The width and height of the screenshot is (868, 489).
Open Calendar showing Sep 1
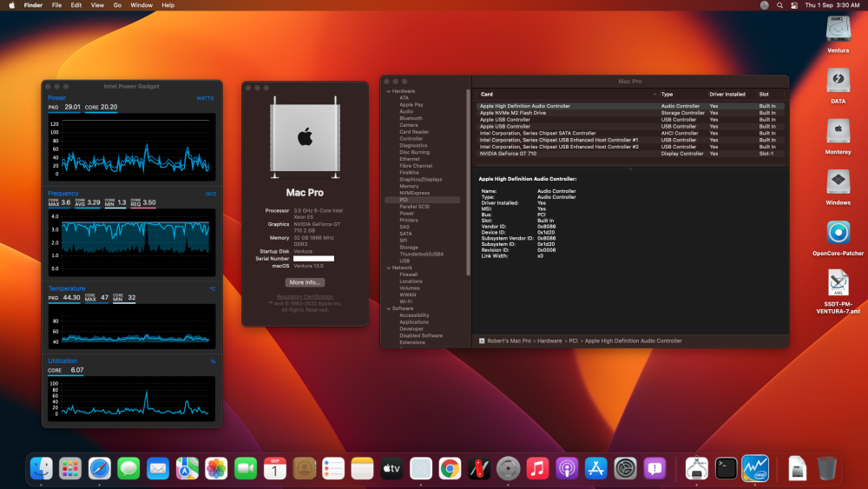[274, 468]
